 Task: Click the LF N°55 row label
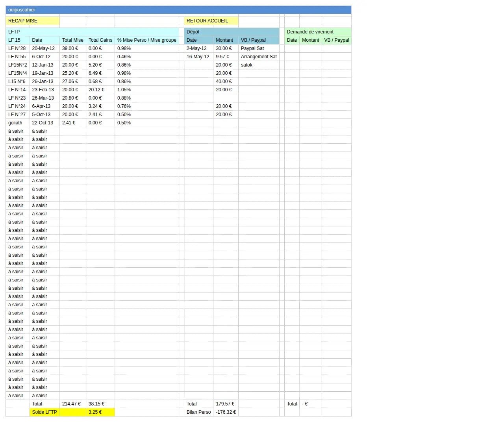point(18,57)
